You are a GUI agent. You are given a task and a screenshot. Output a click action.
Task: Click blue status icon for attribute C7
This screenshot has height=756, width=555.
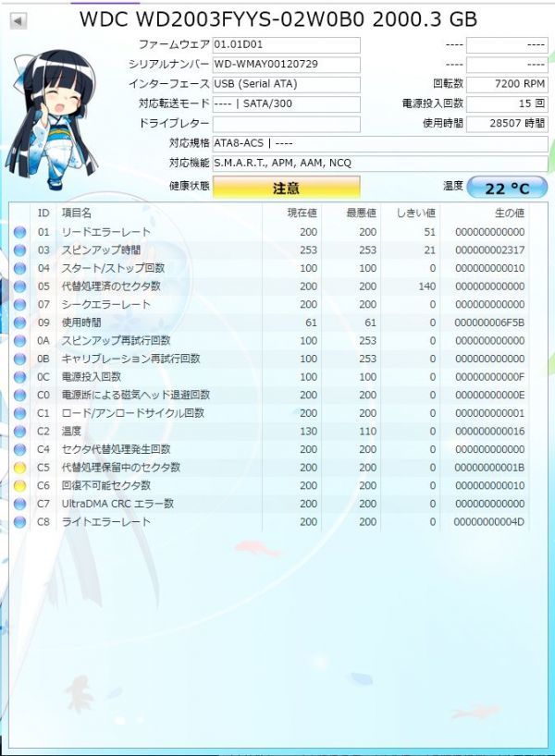19,504
